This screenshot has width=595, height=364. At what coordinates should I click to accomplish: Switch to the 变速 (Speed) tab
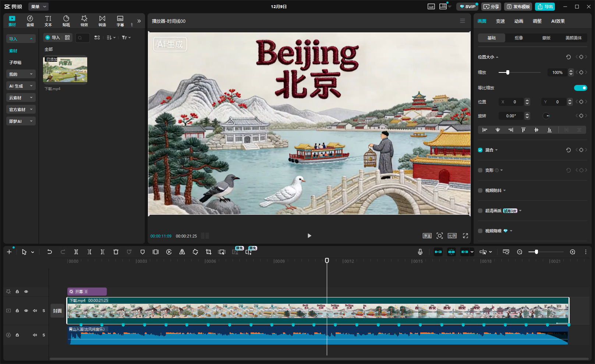pyautogui.click(x=500, y=21)
